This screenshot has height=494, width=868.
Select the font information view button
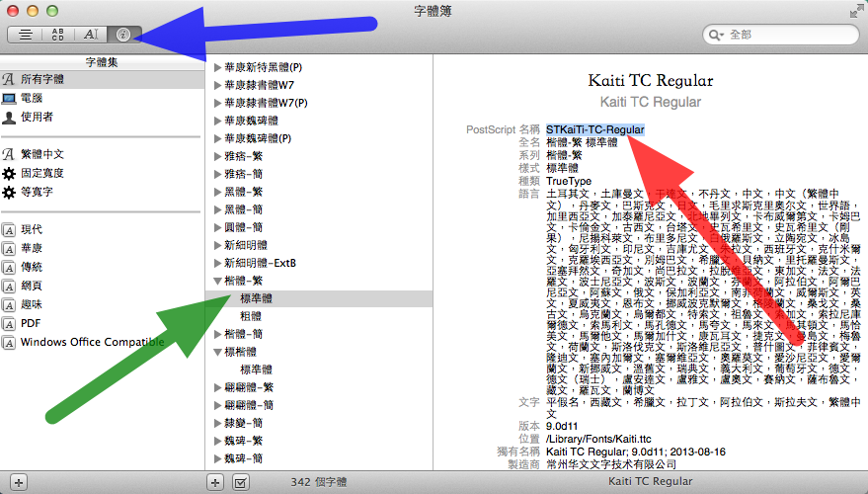(x=124, y=35)
